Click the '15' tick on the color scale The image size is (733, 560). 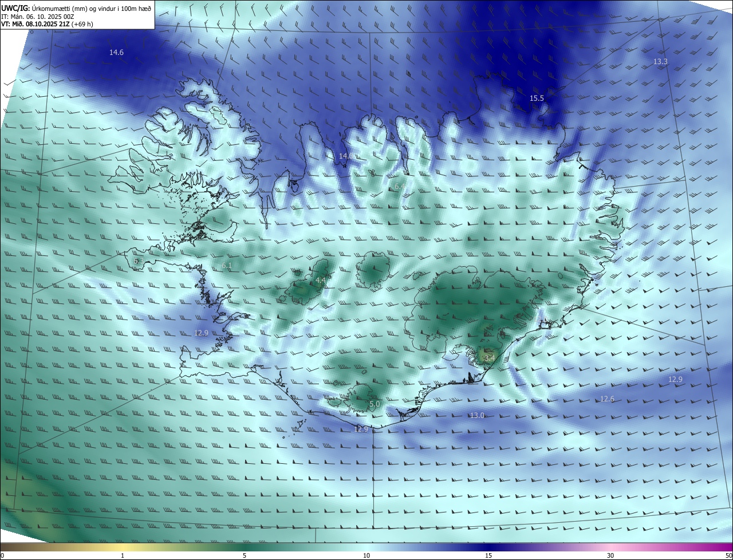pos(488,556)
